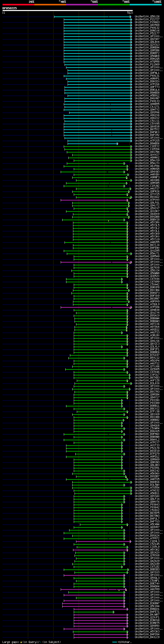This screenshot has height=644, width=164.
Task: Select the UniRef100_A9NVP1 label
Action: (x=147, y=78)
